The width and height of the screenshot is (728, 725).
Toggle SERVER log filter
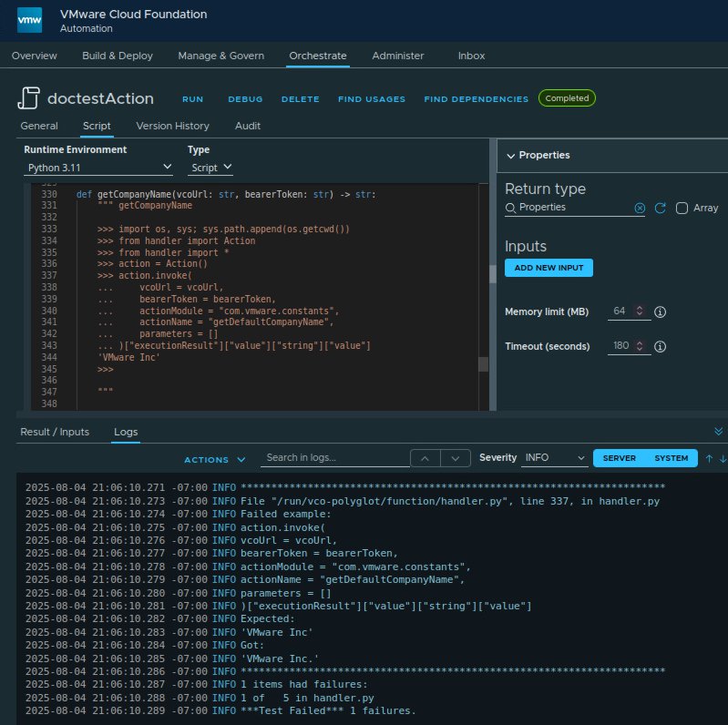[619, 458]
